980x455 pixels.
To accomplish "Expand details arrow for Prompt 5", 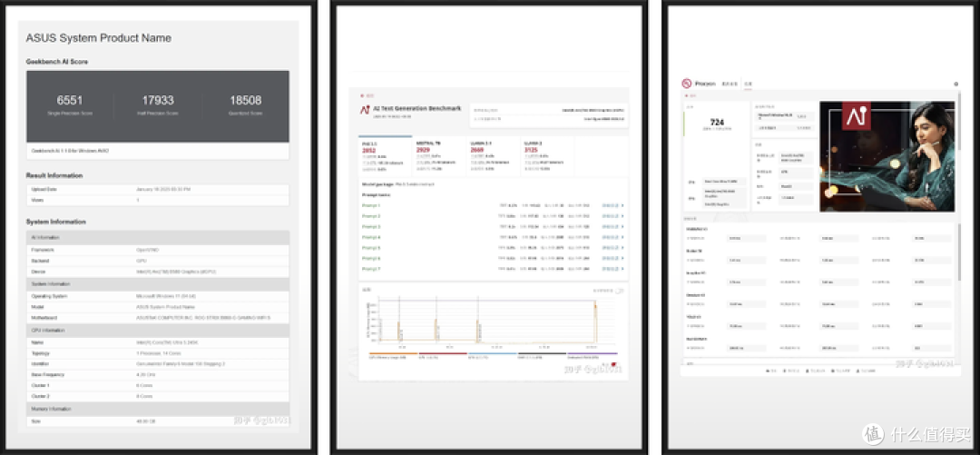I will tap(622, 248).
